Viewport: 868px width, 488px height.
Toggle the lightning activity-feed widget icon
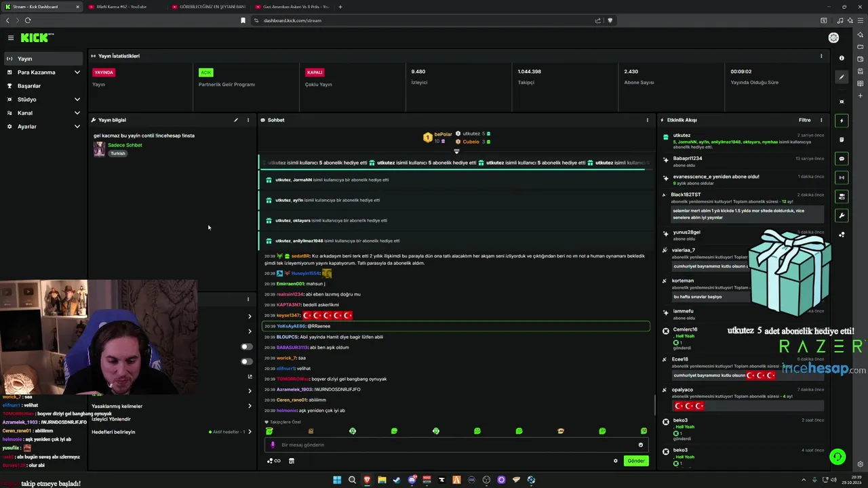point(842,121)
